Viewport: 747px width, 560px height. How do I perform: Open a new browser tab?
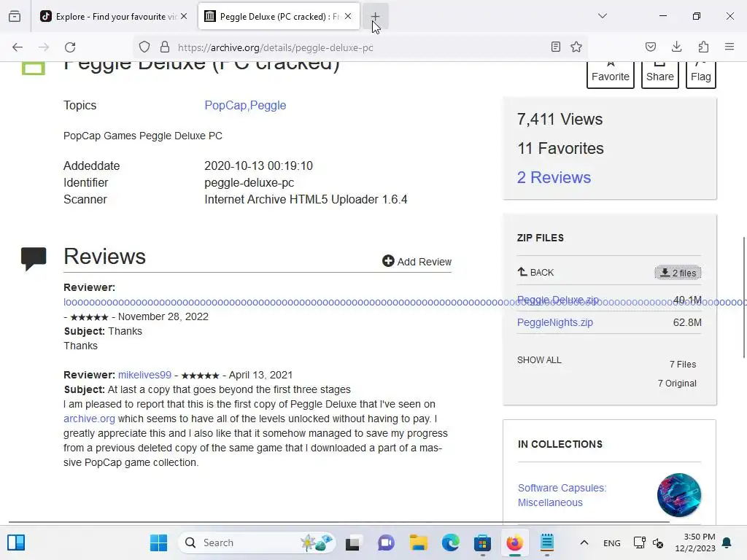tap(376, 16)
